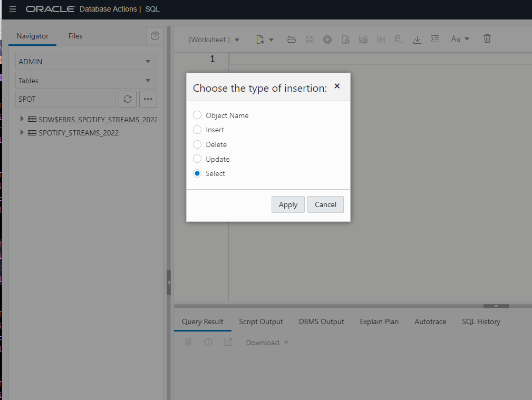Open the Script Output tab
Screen dimensions: 532x400
(261, 321)
